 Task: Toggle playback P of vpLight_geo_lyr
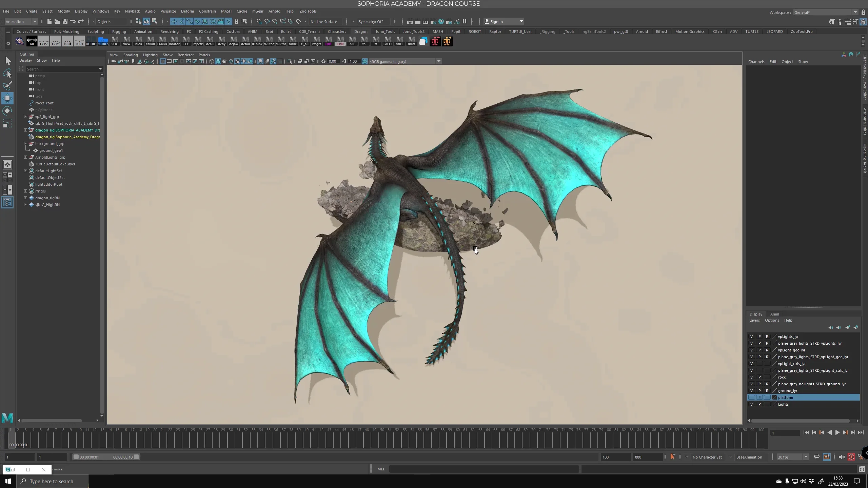[x=759, y=350]
